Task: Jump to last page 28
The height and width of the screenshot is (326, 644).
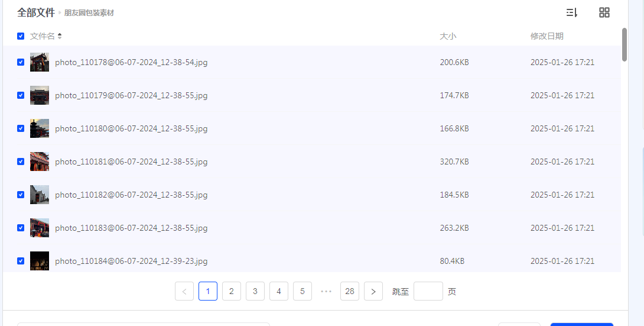Action: coord(350,291)
